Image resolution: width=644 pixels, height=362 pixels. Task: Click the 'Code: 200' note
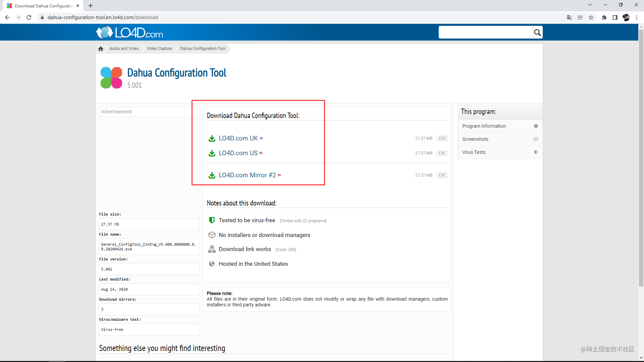tap(286, 250)
